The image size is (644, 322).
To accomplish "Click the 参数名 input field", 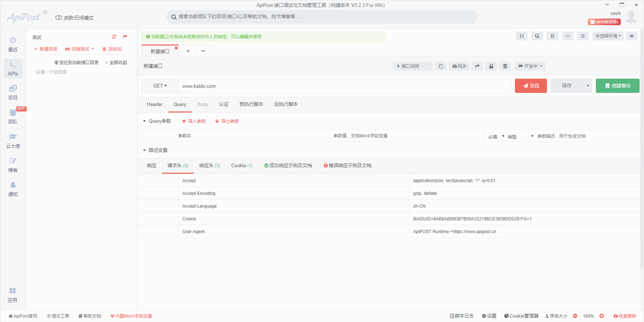I will coord(252,136).
